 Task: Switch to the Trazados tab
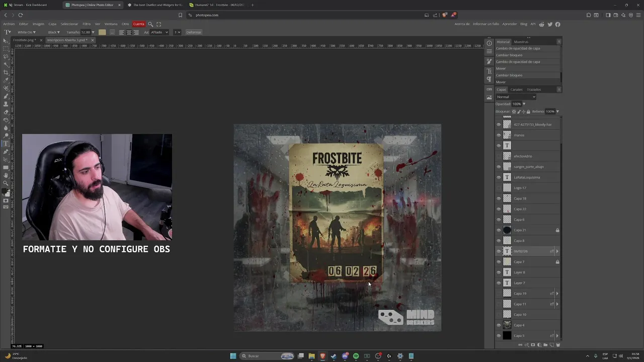pyautogui.click(x=534, y=89)
